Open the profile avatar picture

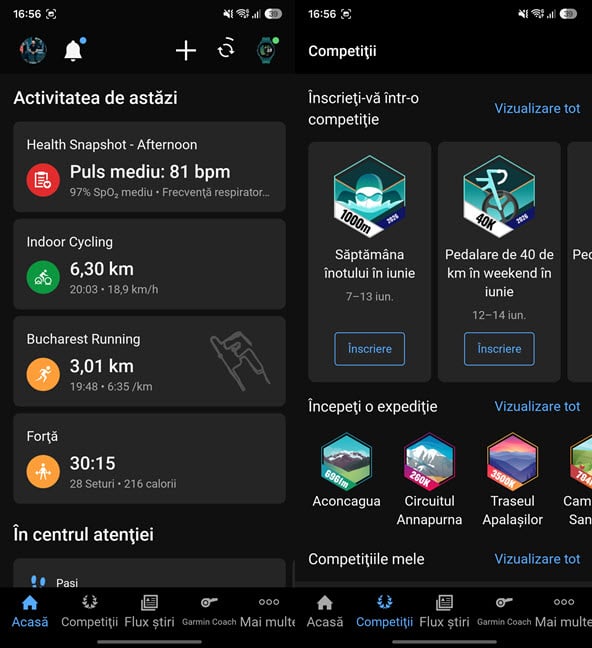coord(33,50)
